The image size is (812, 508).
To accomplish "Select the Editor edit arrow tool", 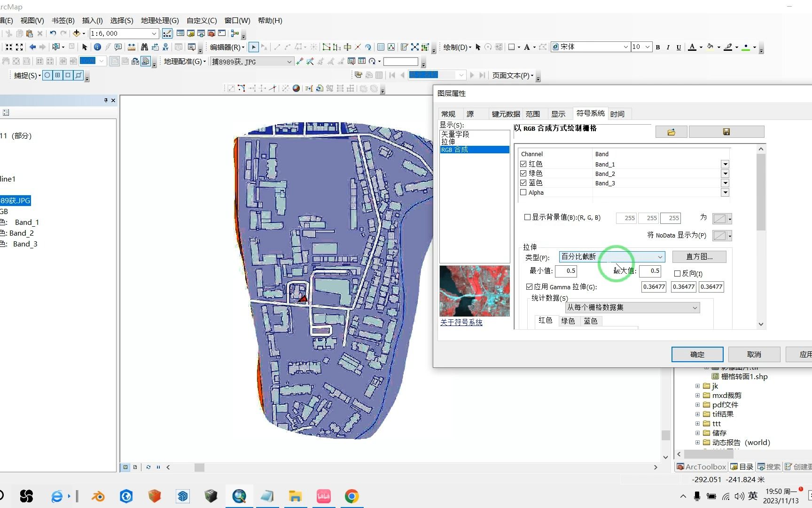I will click(253, 47).
